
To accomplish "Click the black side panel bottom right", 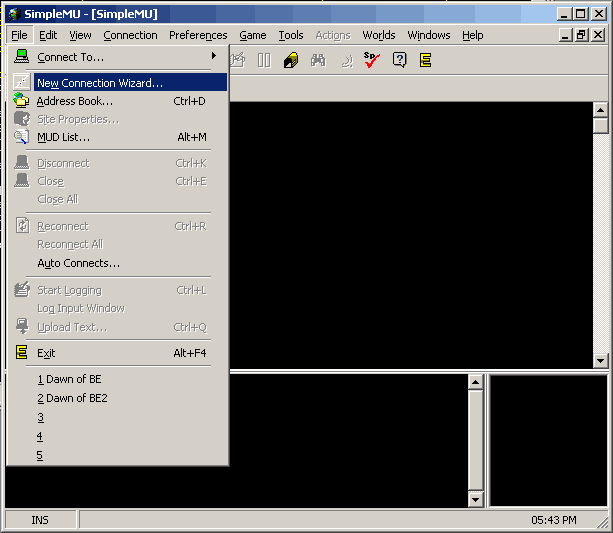I will [548, 441].
